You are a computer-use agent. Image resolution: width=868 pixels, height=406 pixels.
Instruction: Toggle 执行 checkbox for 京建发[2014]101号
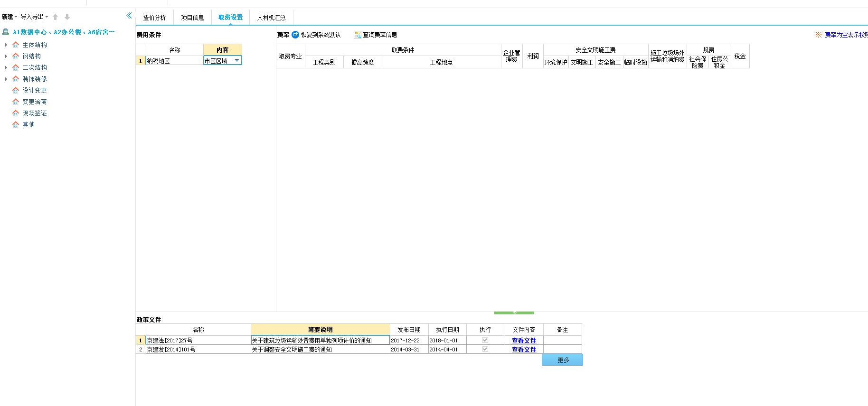click(485, 349)
